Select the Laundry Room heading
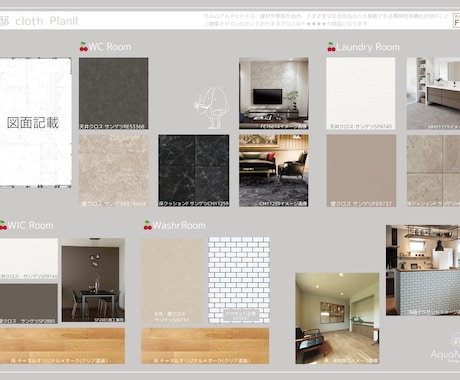The image size is (460, 380). 368,47
